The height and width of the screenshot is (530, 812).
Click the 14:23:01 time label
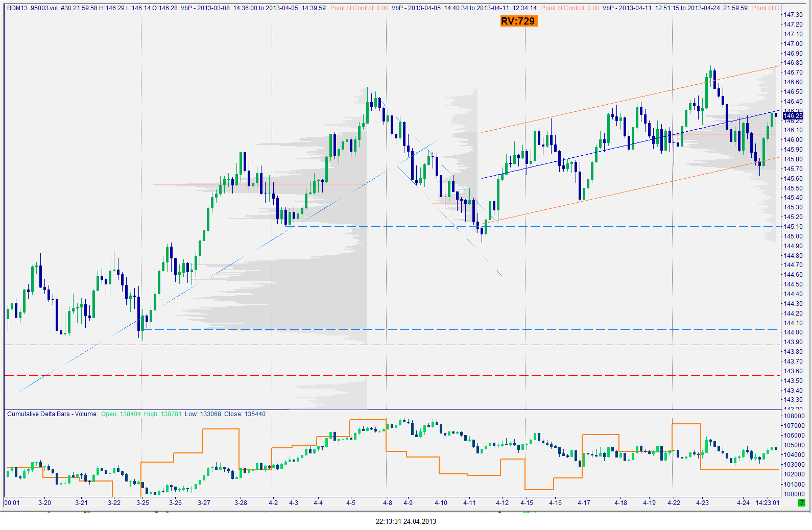point(768,503)
